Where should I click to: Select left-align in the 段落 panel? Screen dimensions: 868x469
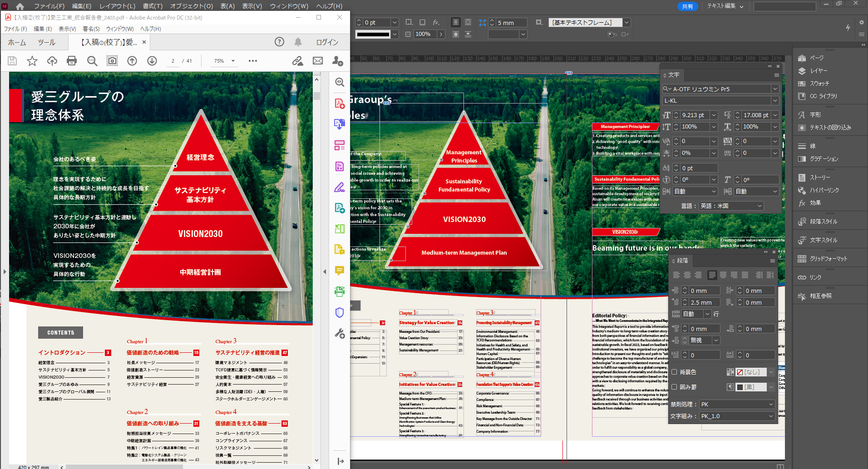[676, 275]
